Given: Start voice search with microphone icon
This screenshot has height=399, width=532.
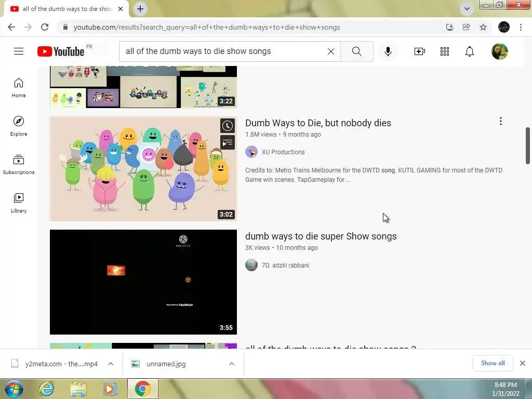Looking at the screenshot, I should (388, 51).
